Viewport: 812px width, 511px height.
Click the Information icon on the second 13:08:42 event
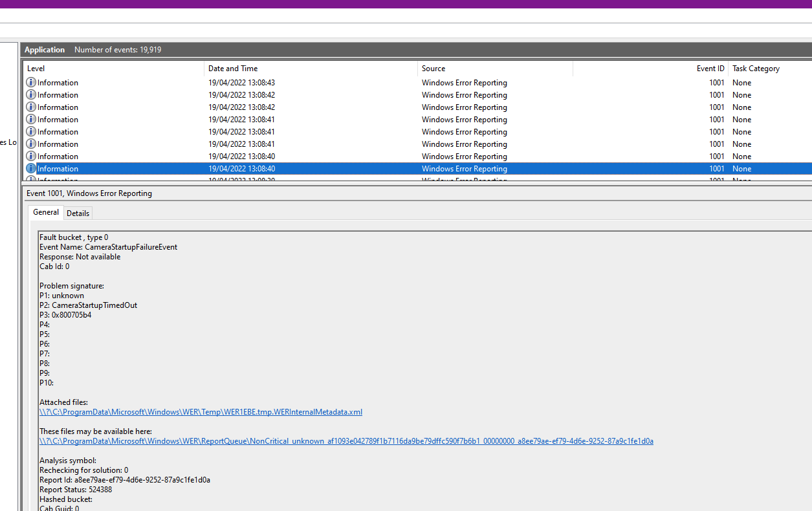tap(30, 107)
